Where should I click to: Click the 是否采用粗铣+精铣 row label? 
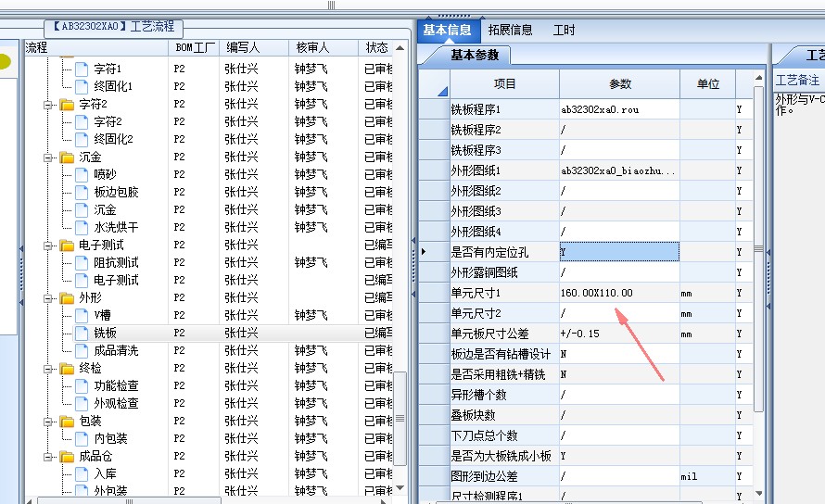click(x=498, y=374)
